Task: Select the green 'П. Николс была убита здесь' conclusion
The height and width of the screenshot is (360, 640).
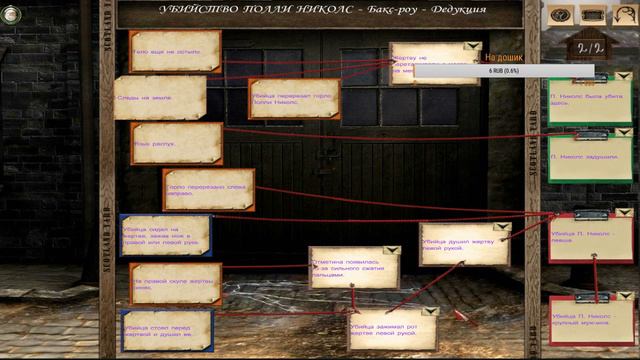Action: (590, 100)
